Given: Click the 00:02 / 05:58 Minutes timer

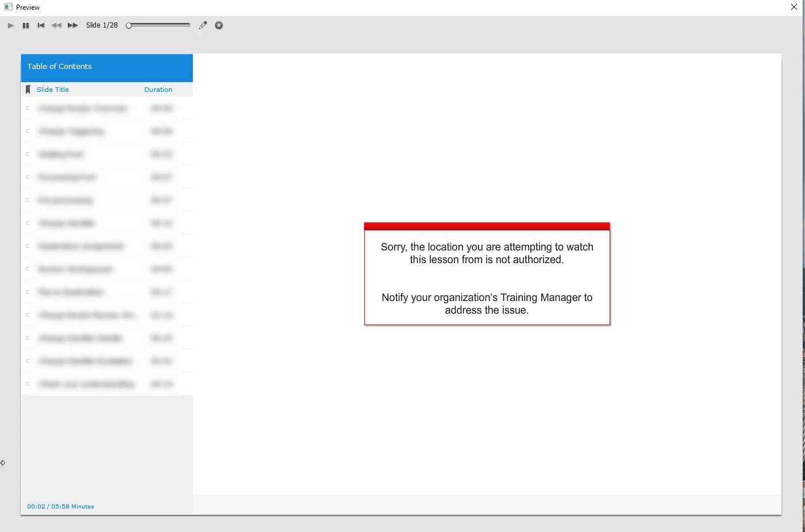Looking at the screenshot, I should (x=60, y=507).
